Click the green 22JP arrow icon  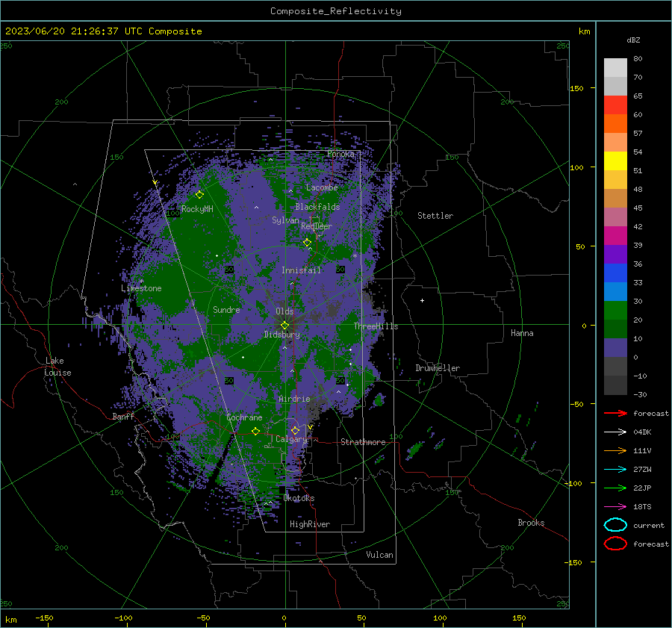[615, 488]
